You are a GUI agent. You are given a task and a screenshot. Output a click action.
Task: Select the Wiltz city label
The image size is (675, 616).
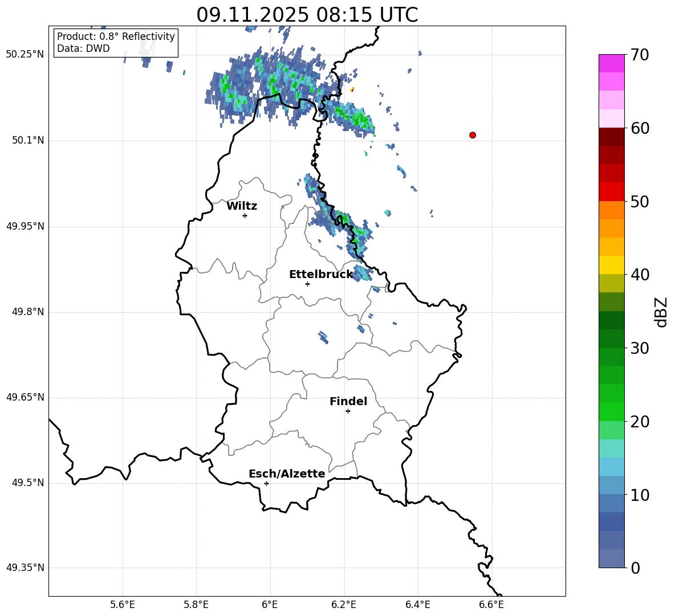(242, 206)
